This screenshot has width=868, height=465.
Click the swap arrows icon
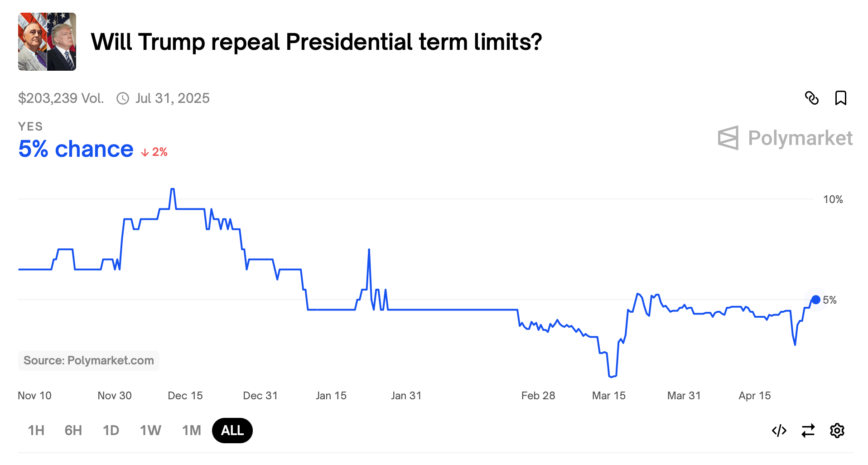click(x=808, y=431)
